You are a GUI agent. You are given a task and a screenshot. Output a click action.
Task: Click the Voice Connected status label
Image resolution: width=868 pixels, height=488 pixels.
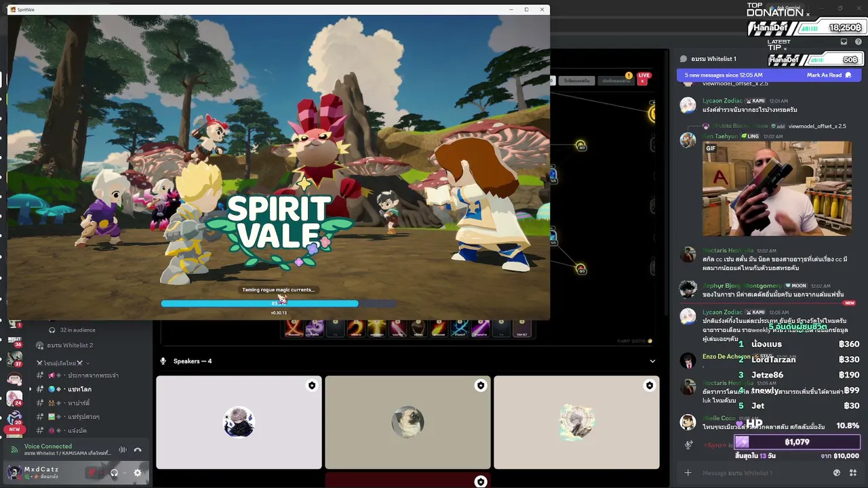tap(48, 446)
